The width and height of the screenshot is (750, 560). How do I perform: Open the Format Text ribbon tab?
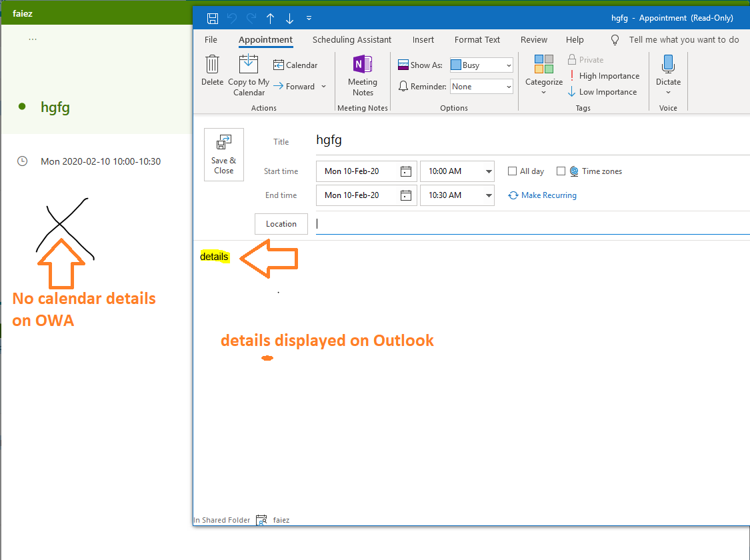coord(477,39)
